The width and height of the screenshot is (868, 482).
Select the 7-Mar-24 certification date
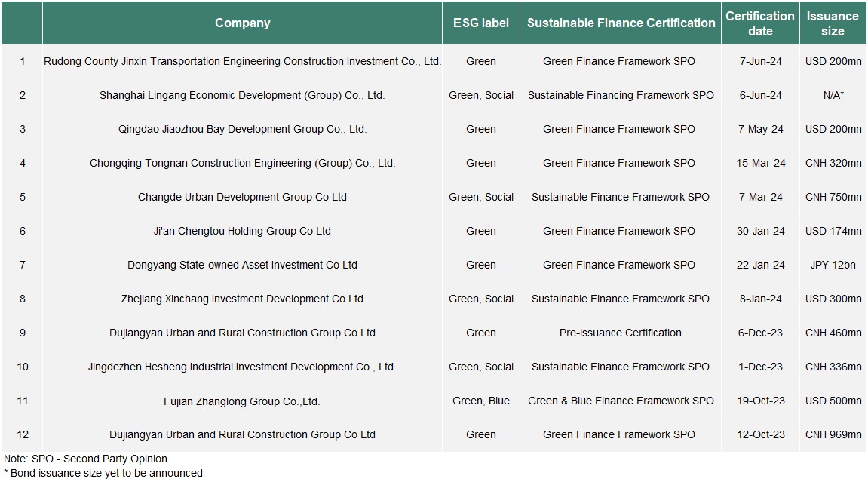(x=761, y=197)
